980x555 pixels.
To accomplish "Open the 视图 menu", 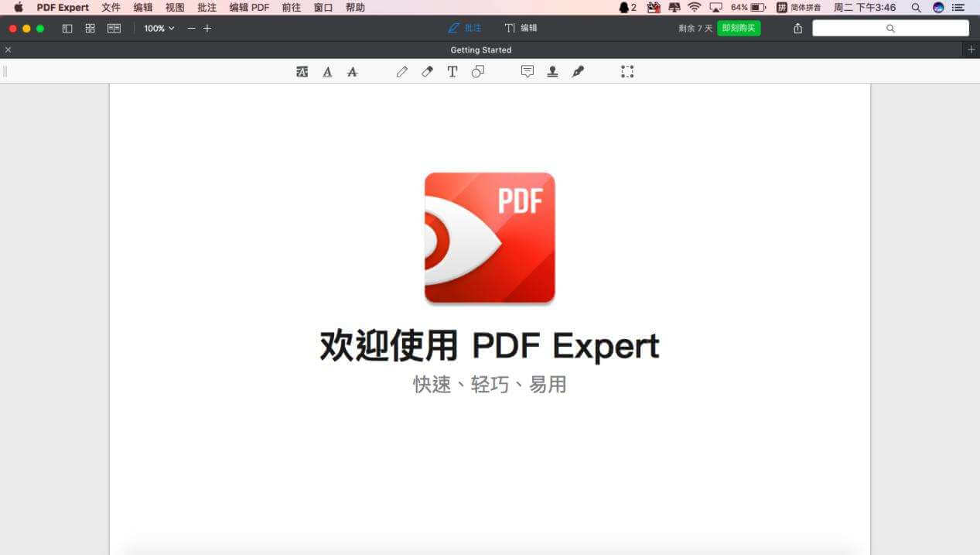I will coord(175,7).
